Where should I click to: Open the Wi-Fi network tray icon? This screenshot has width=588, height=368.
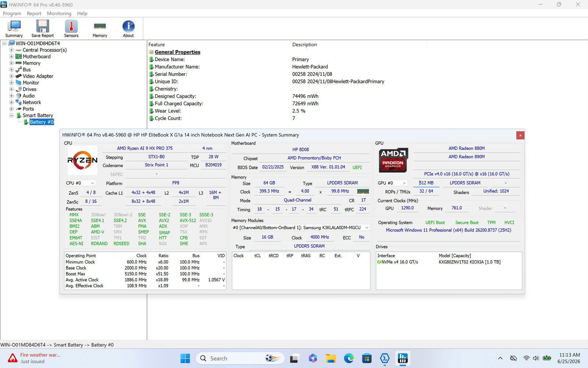pos(526,358)
